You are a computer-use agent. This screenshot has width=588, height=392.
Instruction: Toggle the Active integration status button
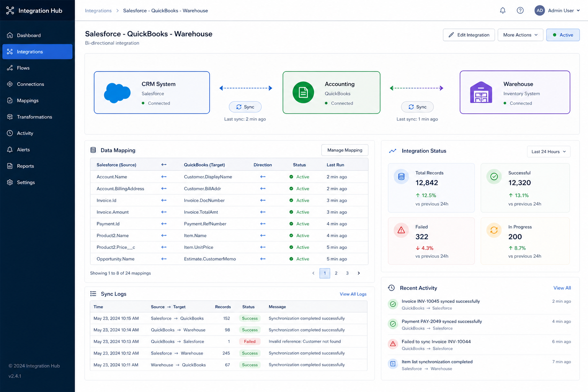click(563, 35)
